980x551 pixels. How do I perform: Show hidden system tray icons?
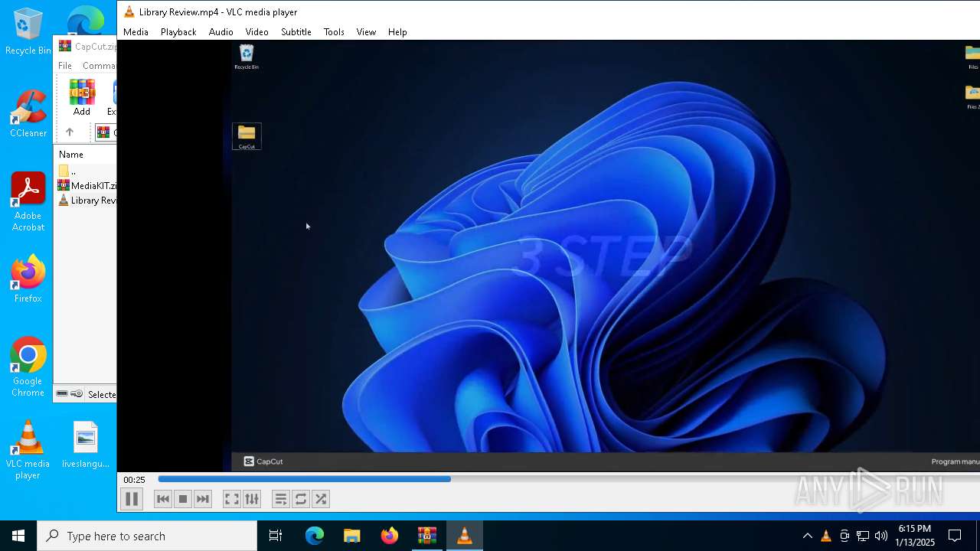[808, 536]
